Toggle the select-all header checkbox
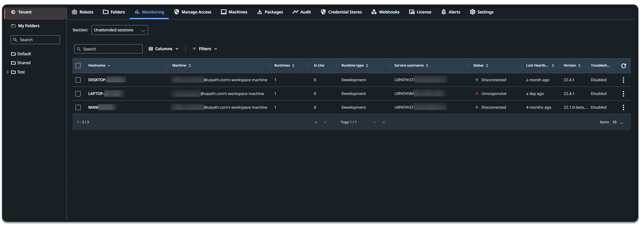Viewport: 644px width, 229px height. (78, 66)
